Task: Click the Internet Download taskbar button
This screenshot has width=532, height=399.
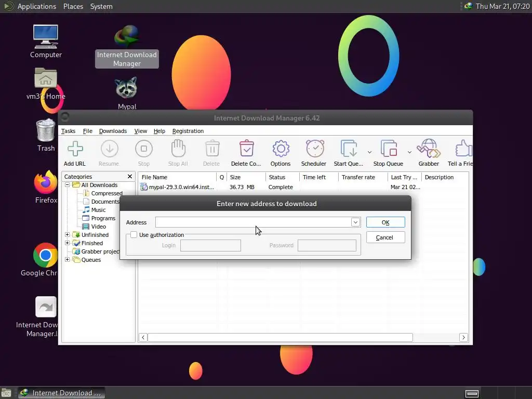Action: [x=61, y=393]
